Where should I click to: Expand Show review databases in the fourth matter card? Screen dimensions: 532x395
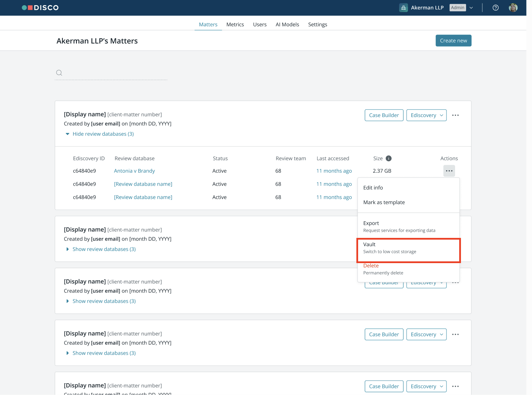tap(101, 353)
